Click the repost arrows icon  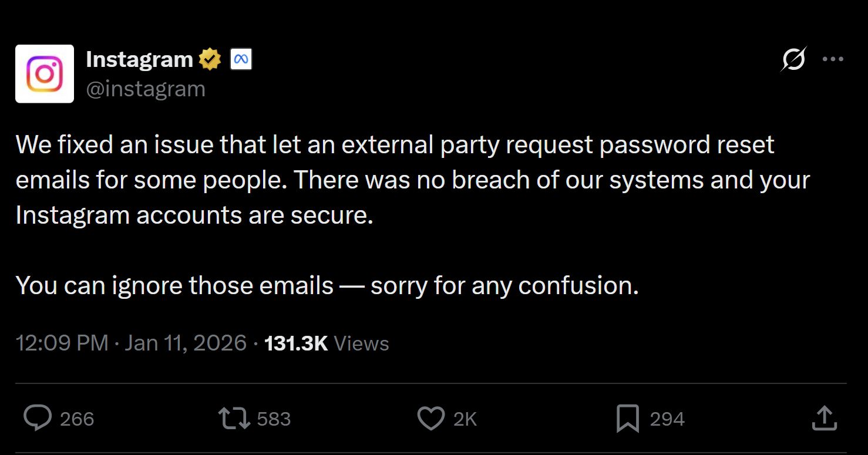(x=234, y=419)
